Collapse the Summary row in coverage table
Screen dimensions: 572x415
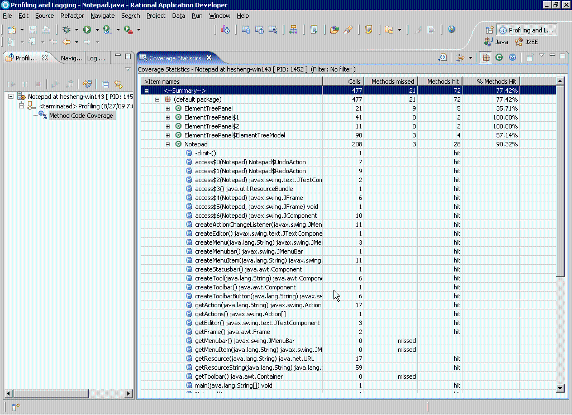coord(147,90)
